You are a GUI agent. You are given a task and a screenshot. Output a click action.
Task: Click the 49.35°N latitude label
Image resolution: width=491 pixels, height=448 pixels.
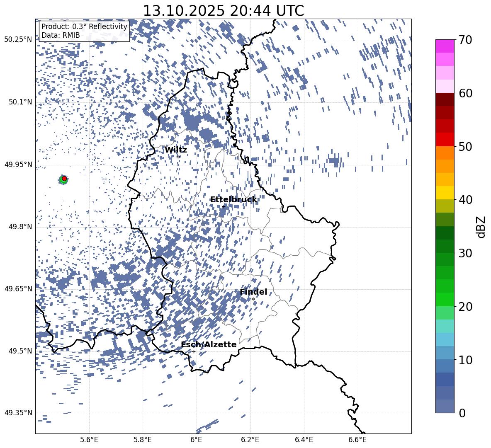(18, 413)
